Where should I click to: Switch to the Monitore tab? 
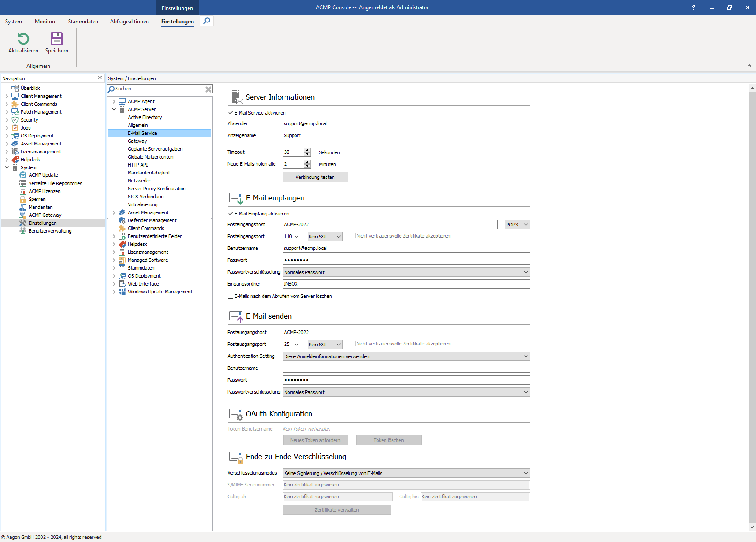click(45, 21)
